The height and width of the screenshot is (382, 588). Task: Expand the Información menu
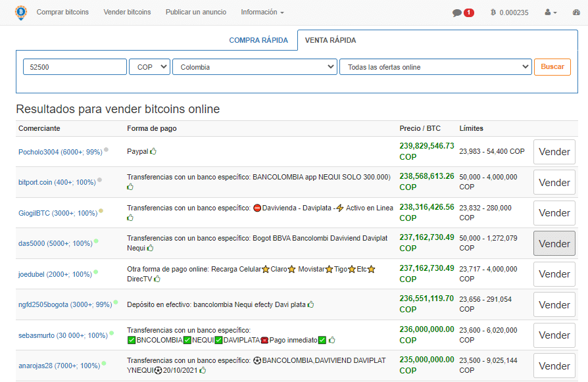(x=262, y=12)
